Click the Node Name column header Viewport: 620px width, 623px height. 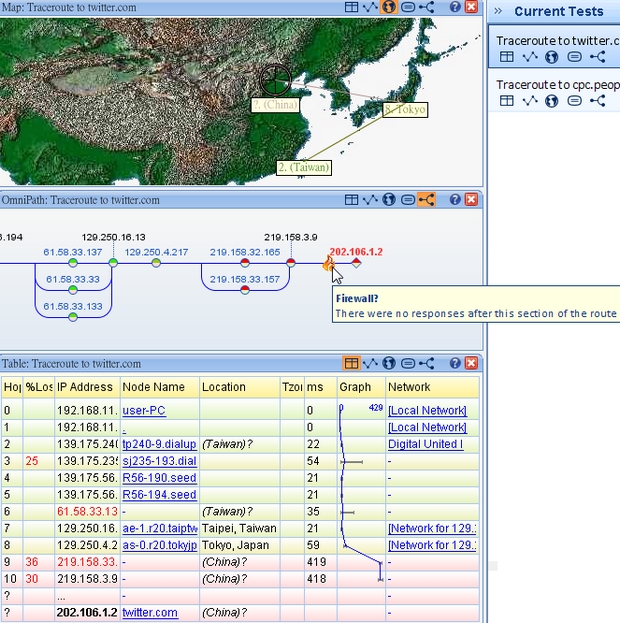point(160,387)
